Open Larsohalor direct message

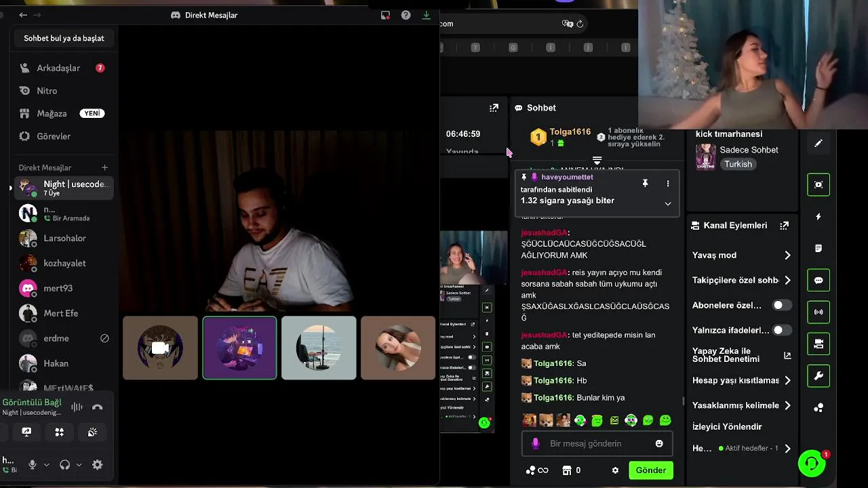click(x=62, y=238)
